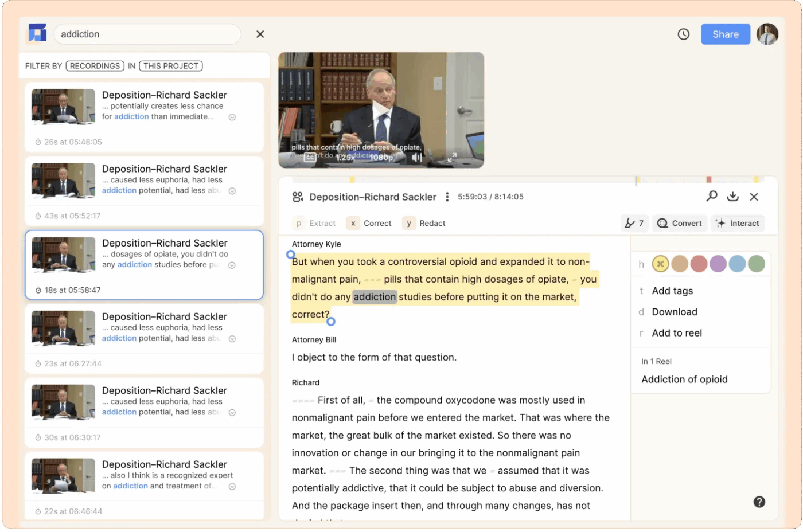
Task: Click the red marker on the timeline
Action: click(x=709, y=179)
